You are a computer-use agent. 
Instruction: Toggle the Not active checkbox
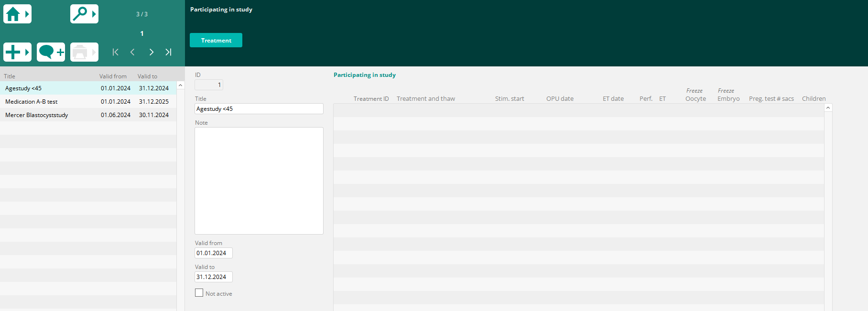point(199,293)
